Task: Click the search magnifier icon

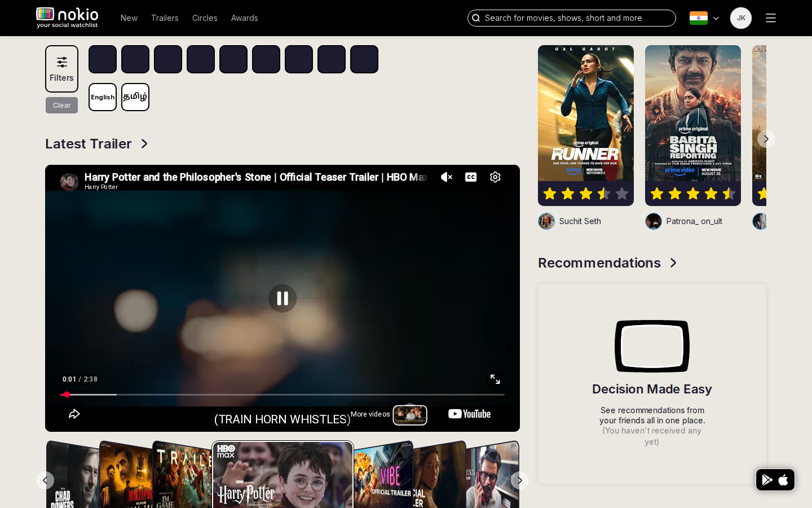Action: [476, 18]
